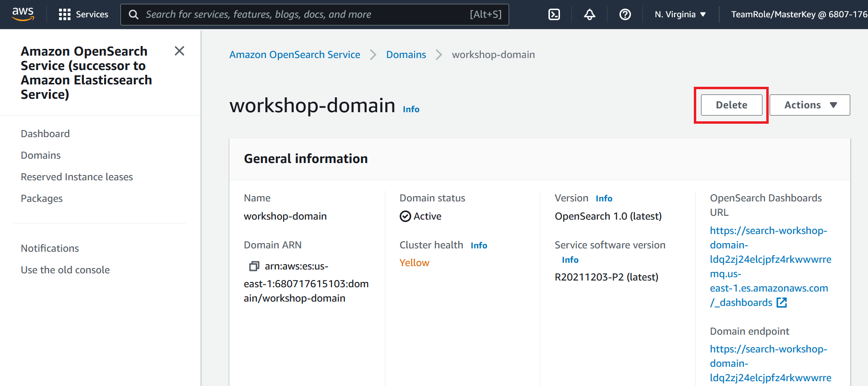
Task: Expand the N. Virginia region dropdown
Action: 680,14
